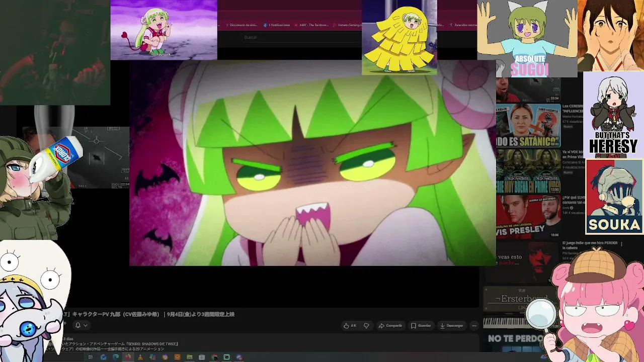Image resolution: width=644 pixels, height=362 pixels.
Task: Open the purple round taskbar icon
Action: (239, 357)
